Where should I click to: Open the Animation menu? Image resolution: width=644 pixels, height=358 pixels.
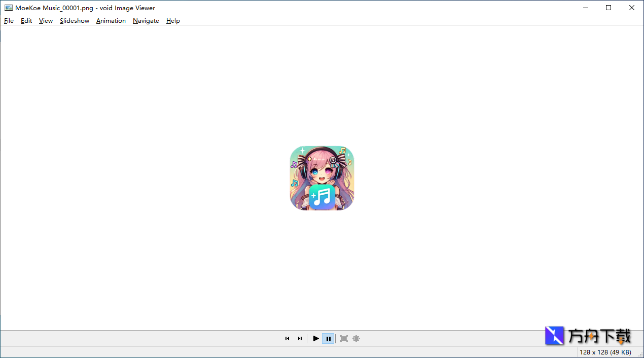coord(111,20)
